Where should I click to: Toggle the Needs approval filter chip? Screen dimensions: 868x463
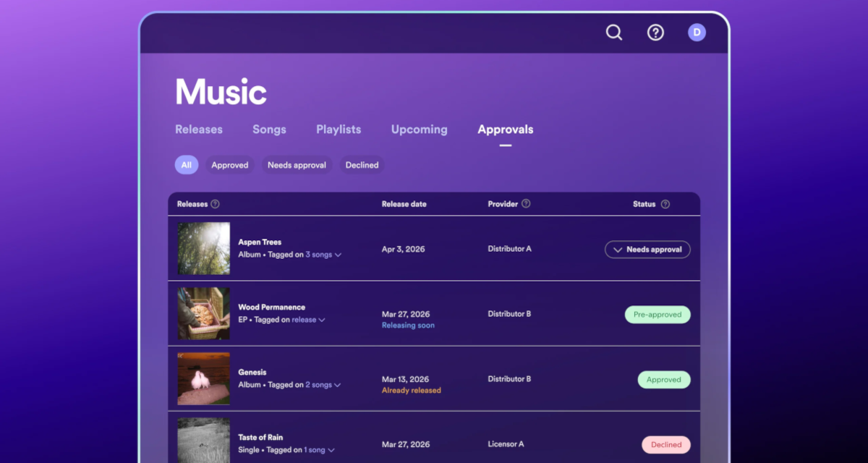(x=297, y=165)
